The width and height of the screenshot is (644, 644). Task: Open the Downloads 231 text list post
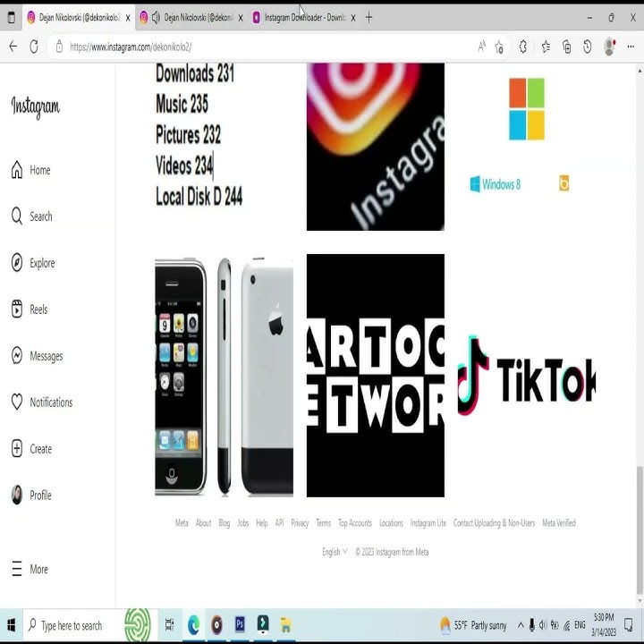(224, 147)
